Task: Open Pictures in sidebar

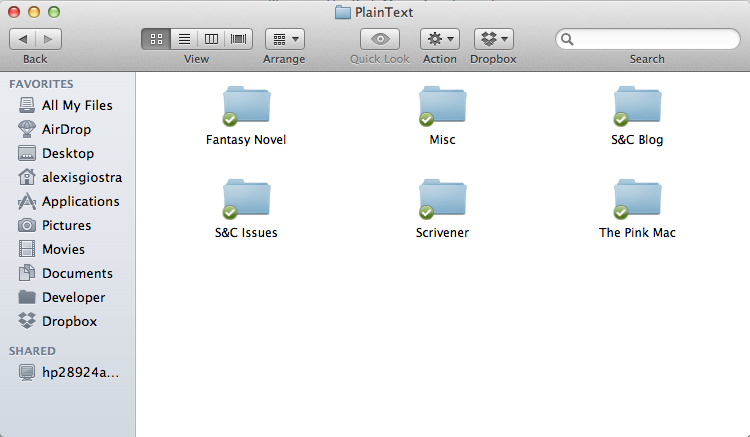Action: coord(67,225)
